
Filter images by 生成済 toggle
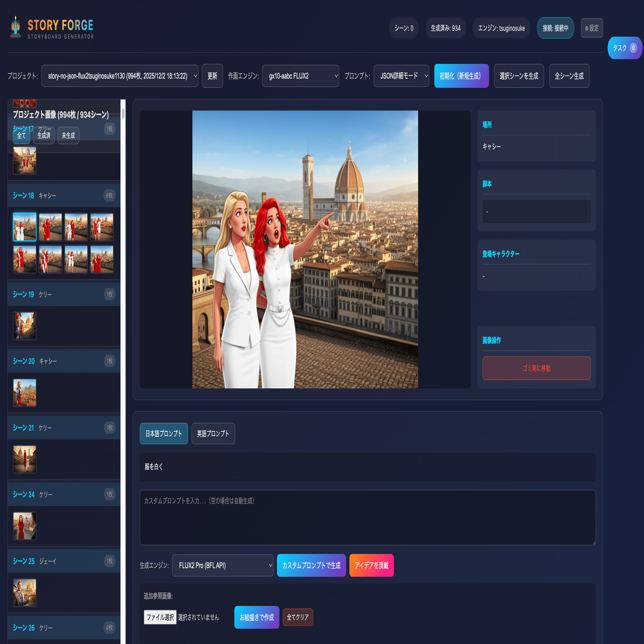coord(44,135)
